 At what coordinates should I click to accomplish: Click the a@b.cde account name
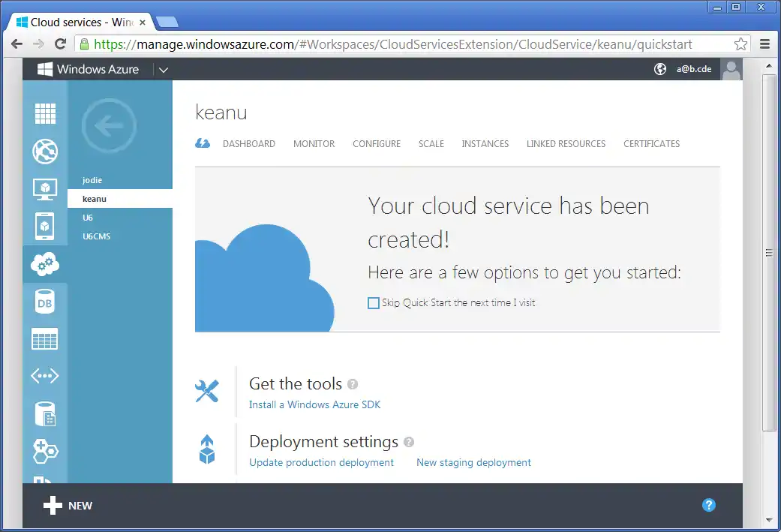(694, 69)
